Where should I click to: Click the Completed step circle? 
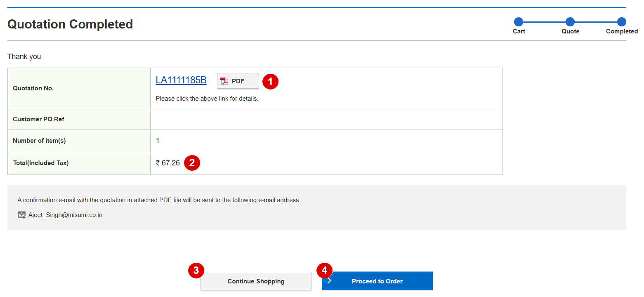tap(621, 22)
